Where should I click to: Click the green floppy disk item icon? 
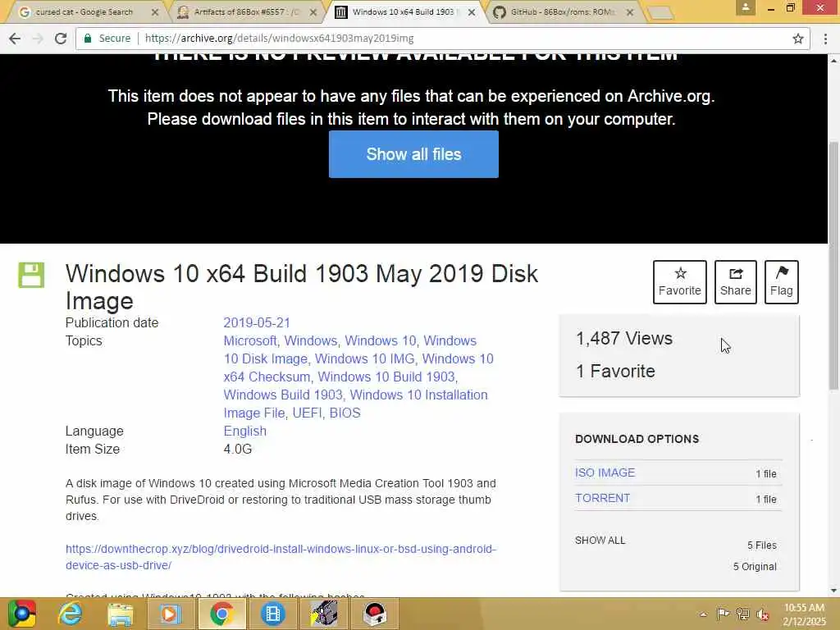(x=31, y=275)
